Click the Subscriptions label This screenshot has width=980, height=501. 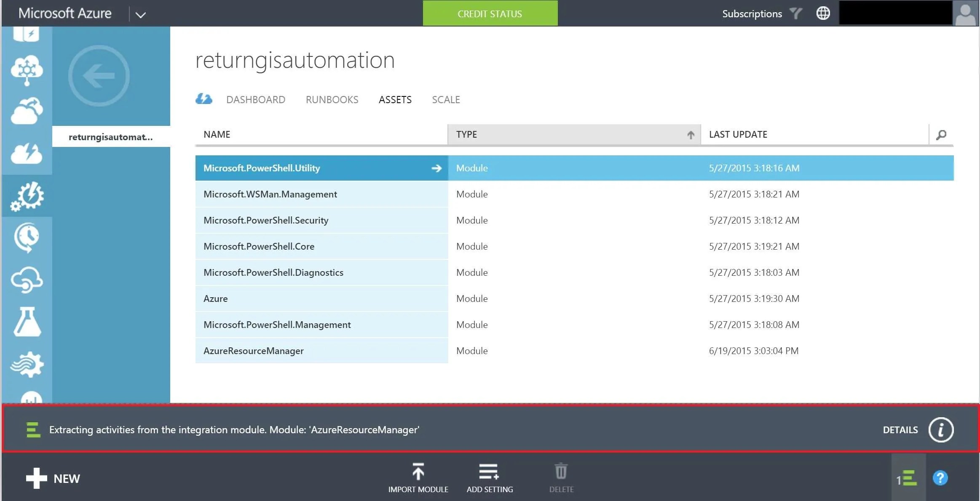752,14
